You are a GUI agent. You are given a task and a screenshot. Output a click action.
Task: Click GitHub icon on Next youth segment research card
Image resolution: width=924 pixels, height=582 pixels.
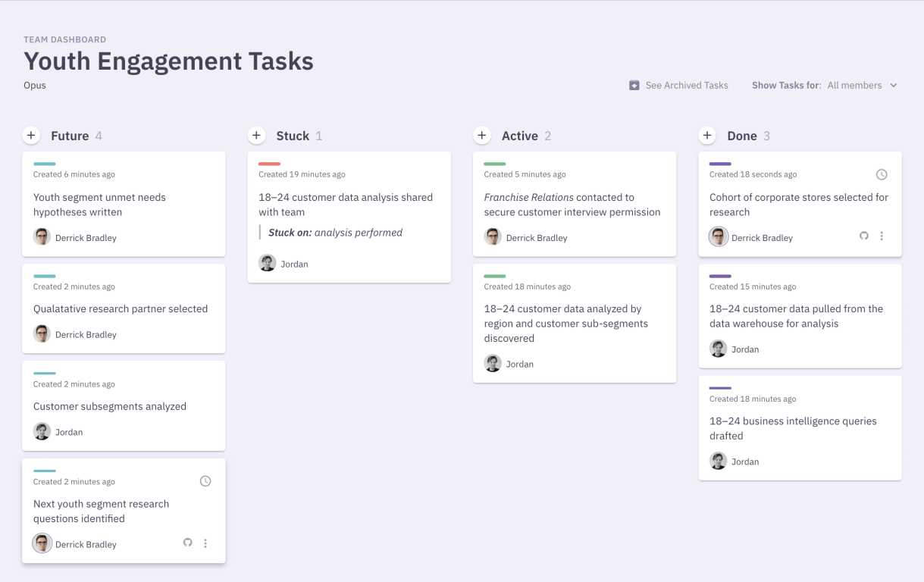(188, 543)
